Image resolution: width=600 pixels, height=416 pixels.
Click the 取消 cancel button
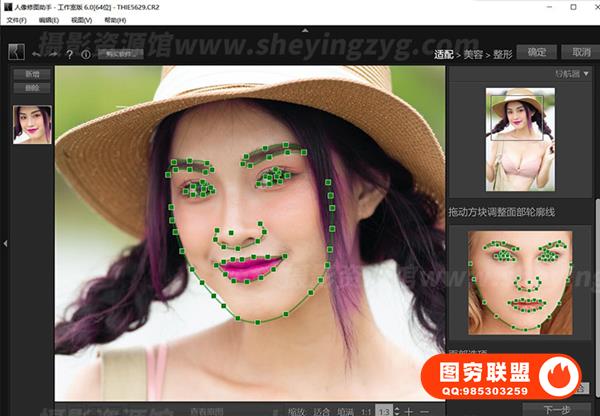point(580,52)
